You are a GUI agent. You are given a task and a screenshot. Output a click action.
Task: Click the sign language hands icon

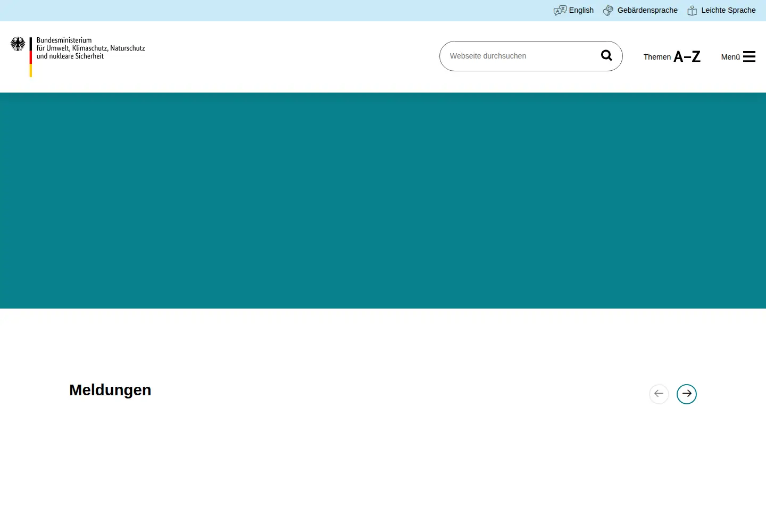[609, 10]
